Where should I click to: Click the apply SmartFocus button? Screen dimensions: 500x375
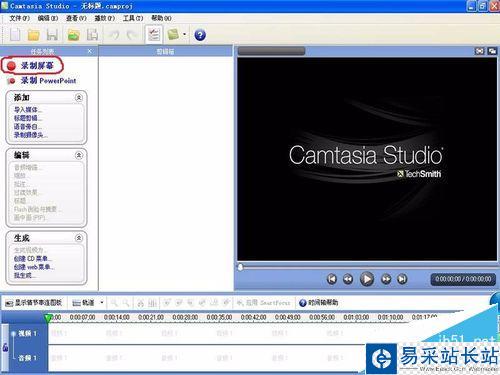point(263,303)
